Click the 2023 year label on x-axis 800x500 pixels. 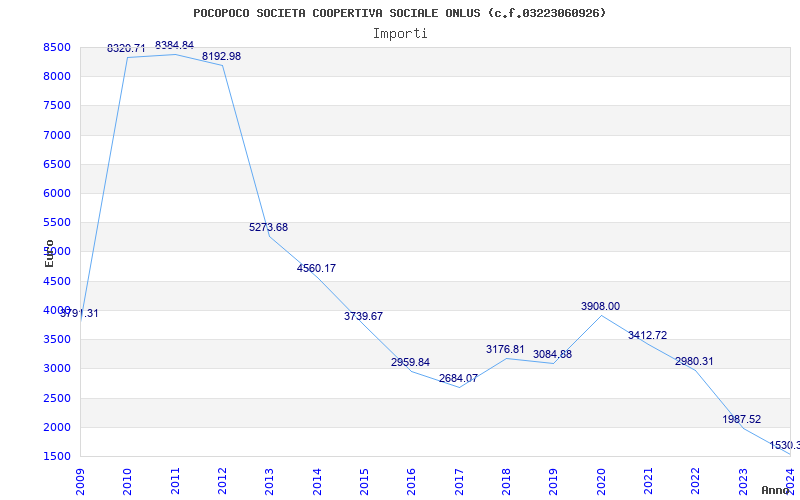click(743, 482)
